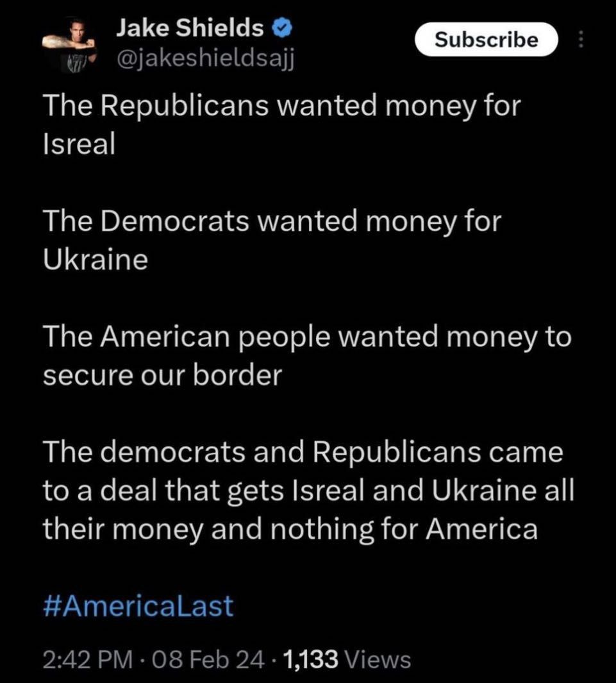The height and width of the screenshot is (683, 616).
Task: Open the 1,133 view count
Action: click(x=310, y=659)
